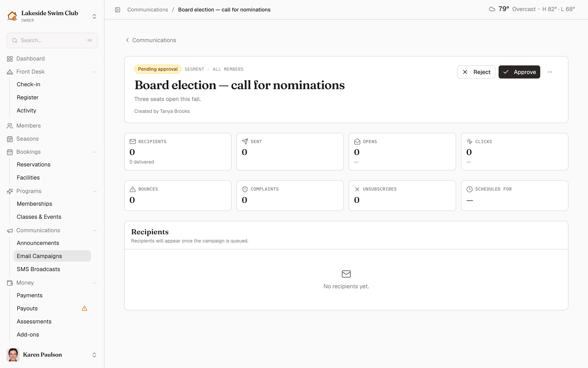Click the Pending approval status badge

coord(158,69)
